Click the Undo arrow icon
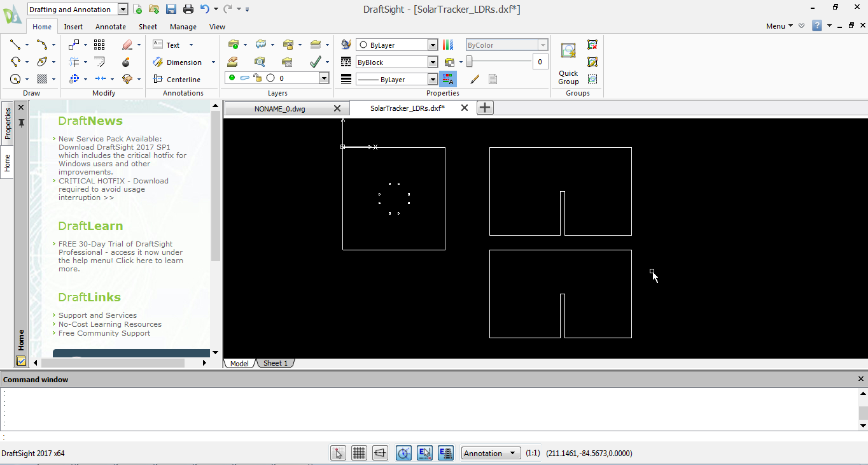This screenshot has width=868, height=465. (x=204, y=9)
